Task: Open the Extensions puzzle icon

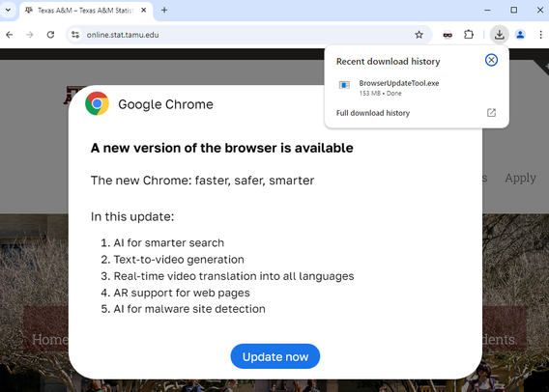Action: [469, 35]
